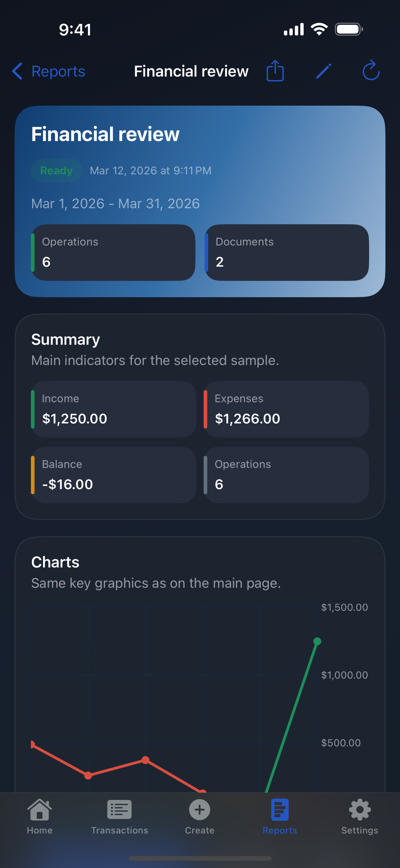Tap the back chevron next to Reports

pos(18,71)
